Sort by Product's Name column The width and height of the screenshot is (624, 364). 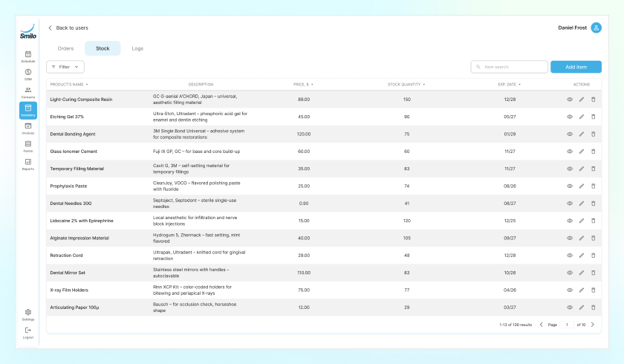coord(69,85)
